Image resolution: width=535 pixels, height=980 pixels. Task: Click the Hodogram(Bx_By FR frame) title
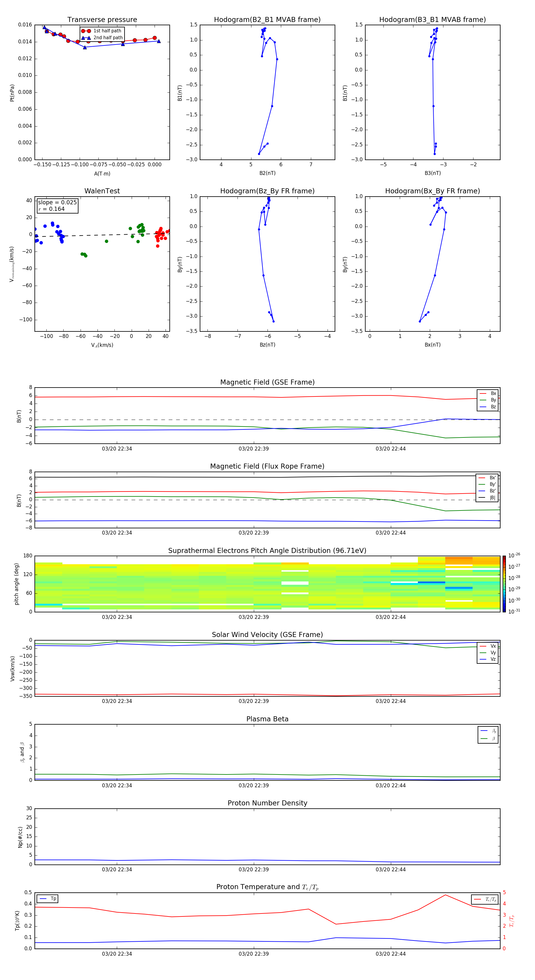pyautogui.click(x=432, y=191)
